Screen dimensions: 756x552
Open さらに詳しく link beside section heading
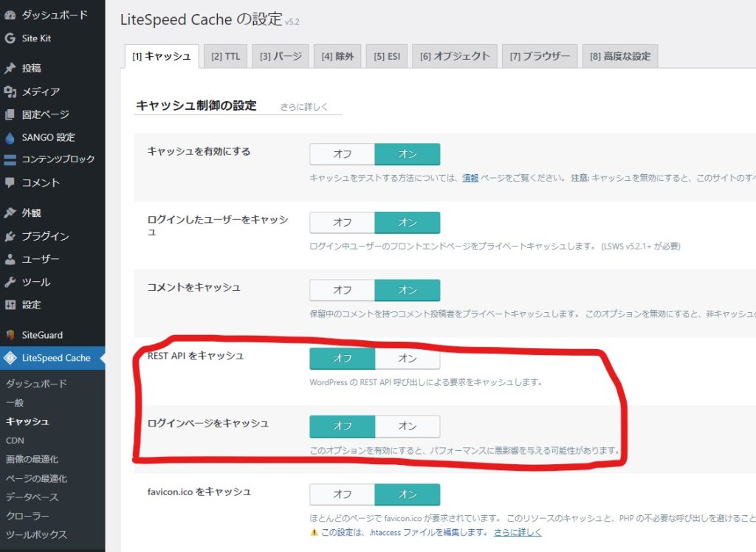(x=303, y=106)
